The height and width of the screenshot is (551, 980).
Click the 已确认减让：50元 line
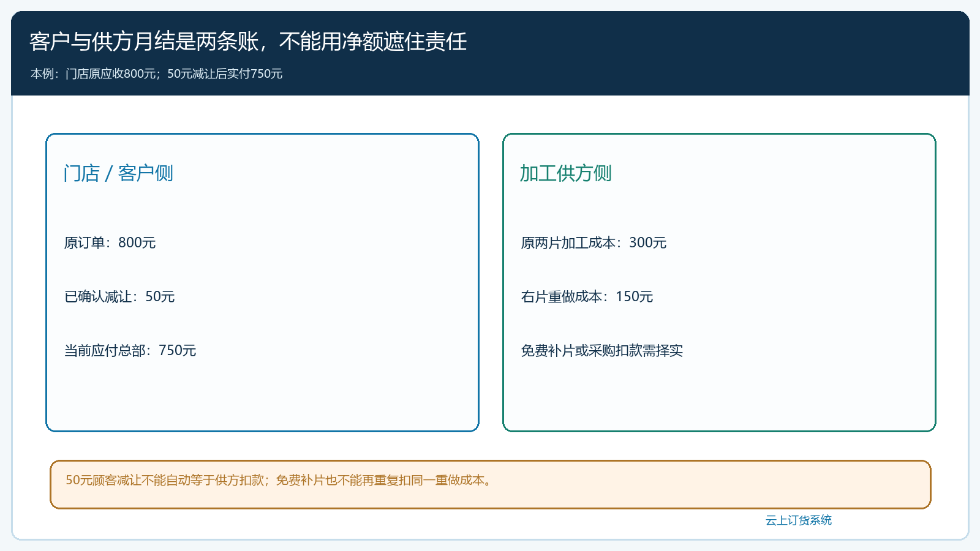119,296
